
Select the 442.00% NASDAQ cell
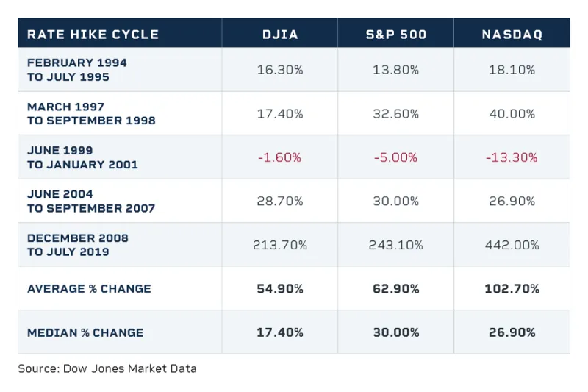tap(512, 245)
